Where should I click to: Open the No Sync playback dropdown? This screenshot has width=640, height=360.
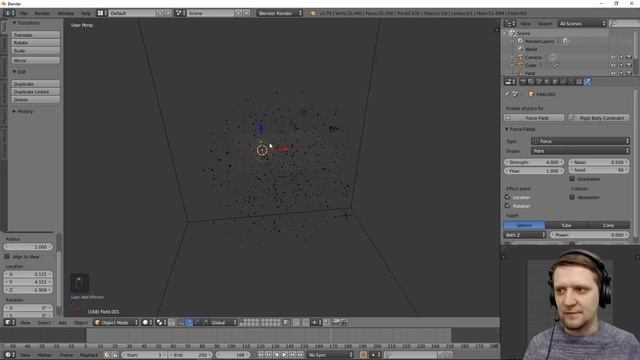point(330,355)
